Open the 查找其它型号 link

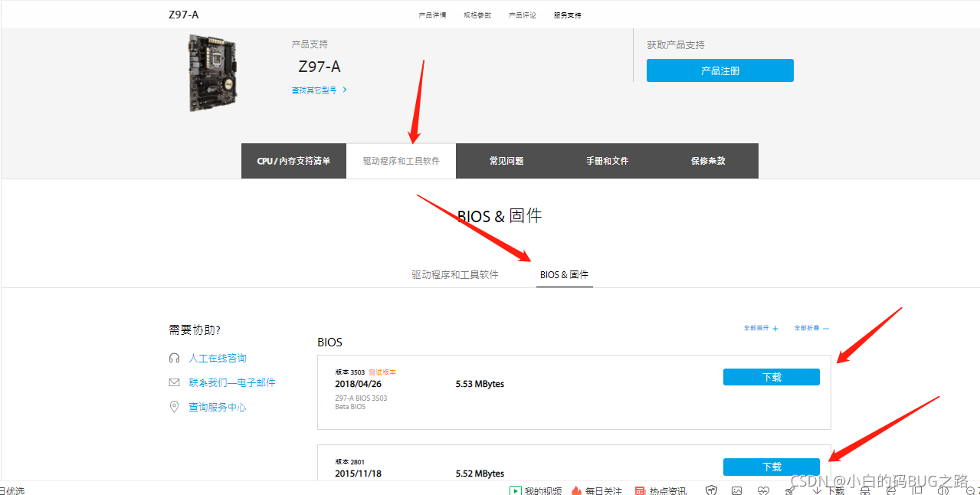pyautogui.click(x=314, y=90)
